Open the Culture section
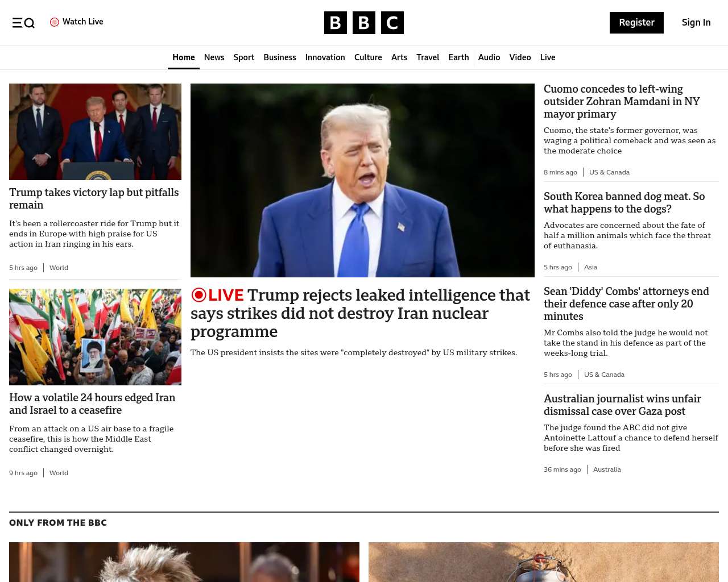This screenshot has height=582, width=728. click(368, 57)
